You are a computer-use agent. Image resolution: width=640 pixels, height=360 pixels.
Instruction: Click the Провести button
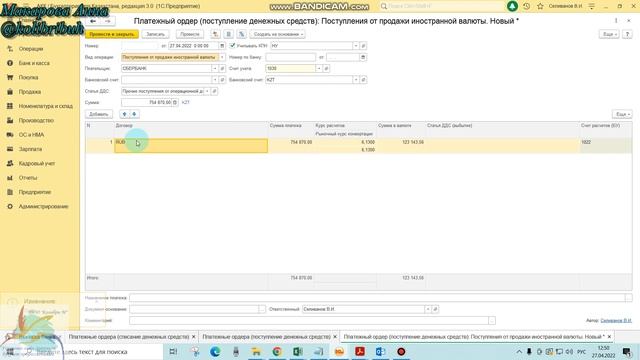190,34
